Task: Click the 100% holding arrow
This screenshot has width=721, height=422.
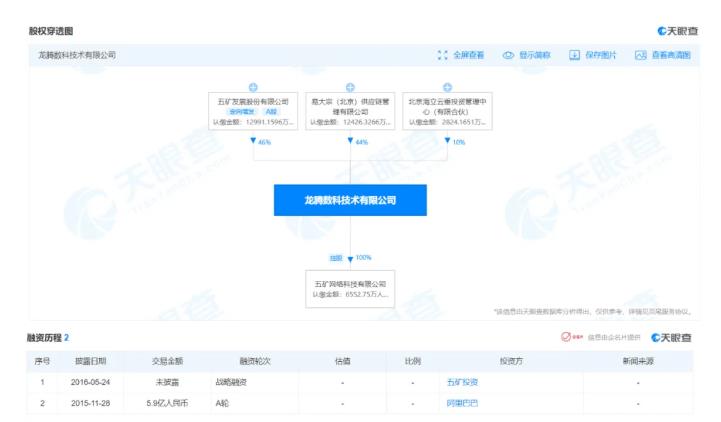Action: click(x=350, y=257)
